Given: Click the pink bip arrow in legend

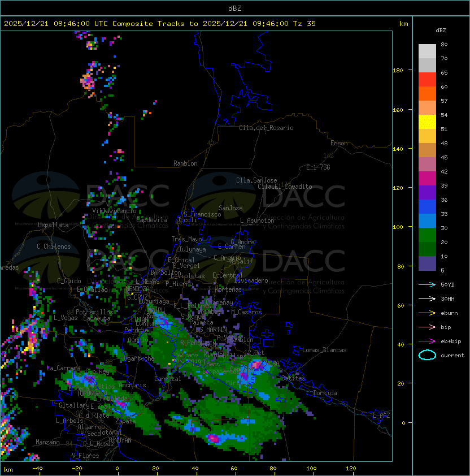Looking at the screenshot, I should point(427,327).
